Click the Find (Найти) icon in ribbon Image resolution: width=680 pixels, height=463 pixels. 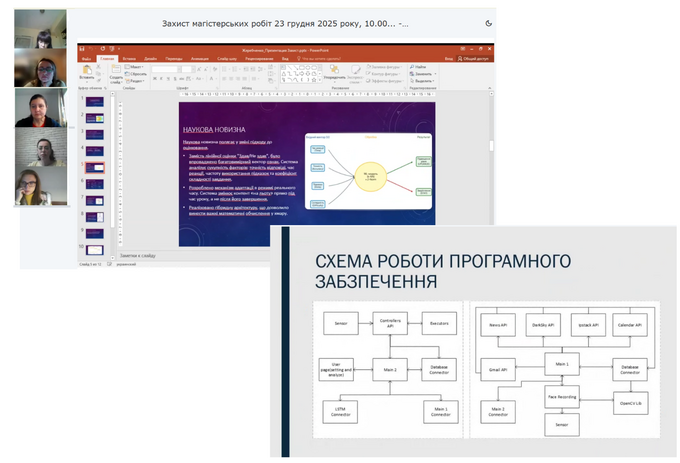(412, 67)
